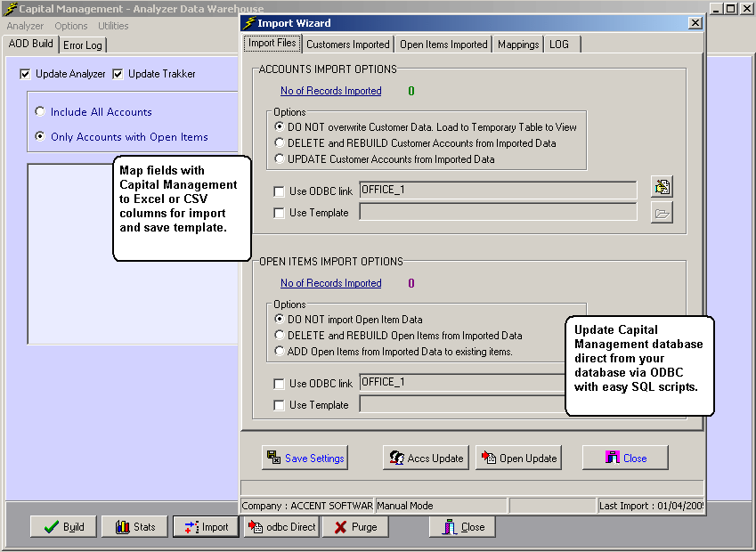Open the Customers Imported tab
This screenshot has width=756, height=552.
point(348,45)
